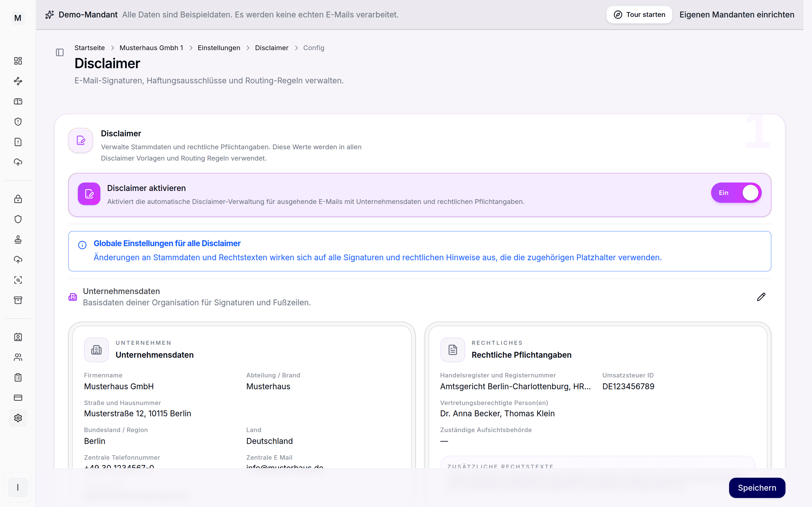Open the scan search icon in sidebar
Image resolution: width=812 pixels, height=507 pixels.
[x=18, y=280]
